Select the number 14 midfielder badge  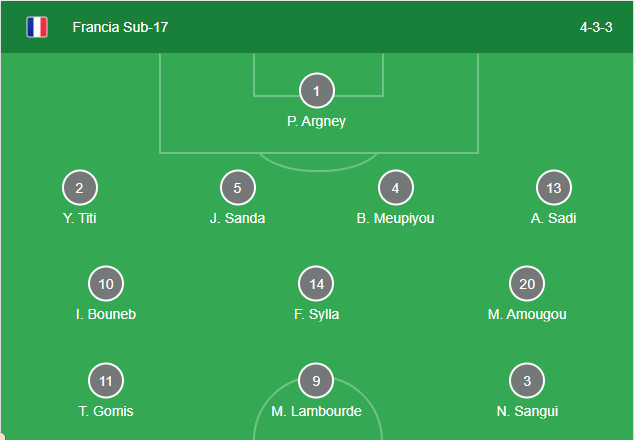(x=317, y=284)
